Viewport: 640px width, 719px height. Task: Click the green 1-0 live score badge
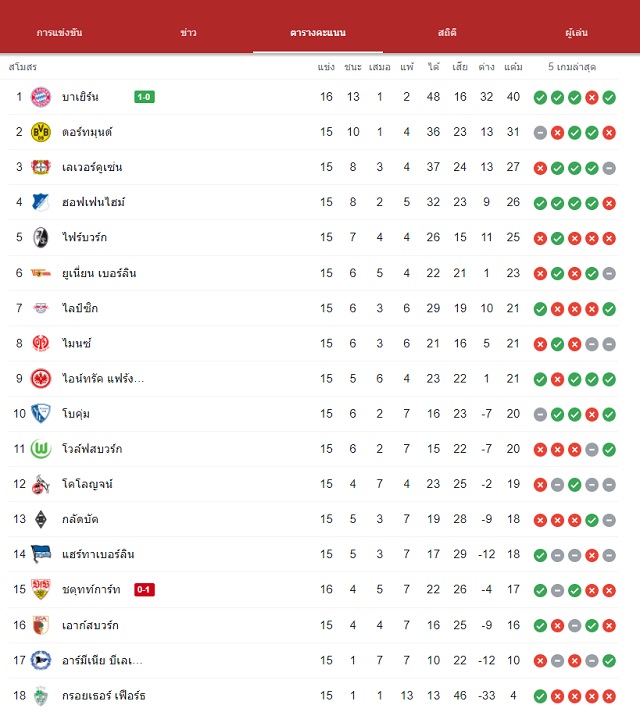click(144, 97)
